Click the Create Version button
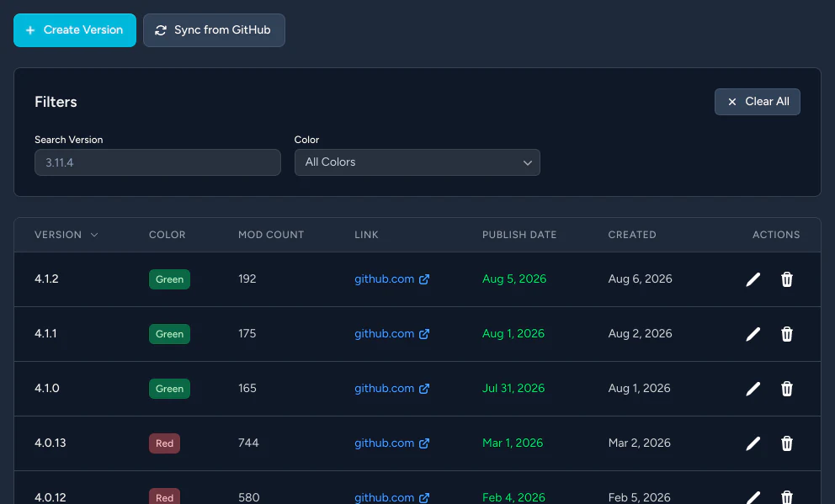The width and height of the screenshot is (835, 504). coord(75,30)
